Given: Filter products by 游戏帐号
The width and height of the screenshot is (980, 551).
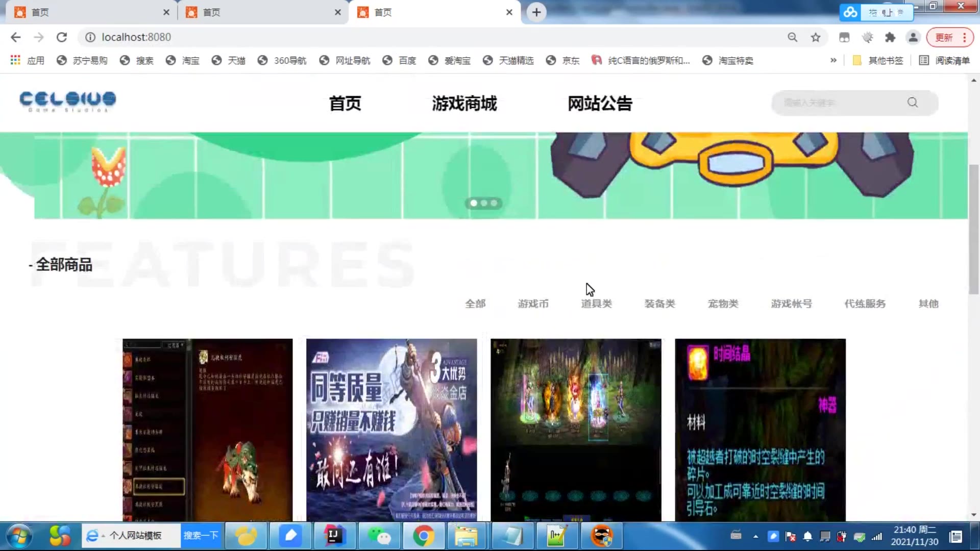Looking at the screenshot, I should pos(791,304).
